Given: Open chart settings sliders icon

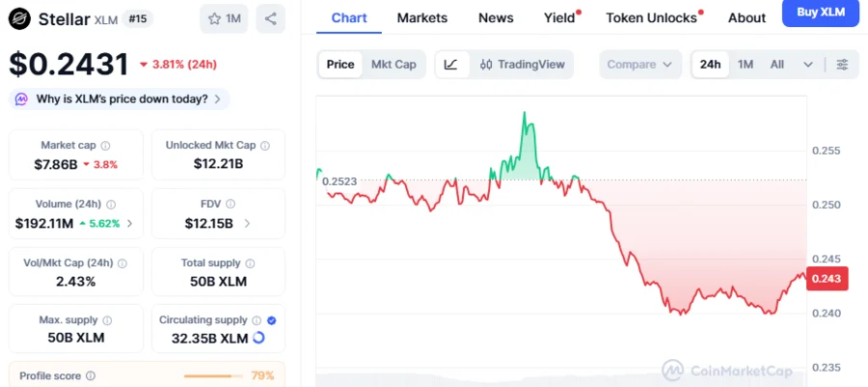Looking at the screenshot, I should point(842,65).
